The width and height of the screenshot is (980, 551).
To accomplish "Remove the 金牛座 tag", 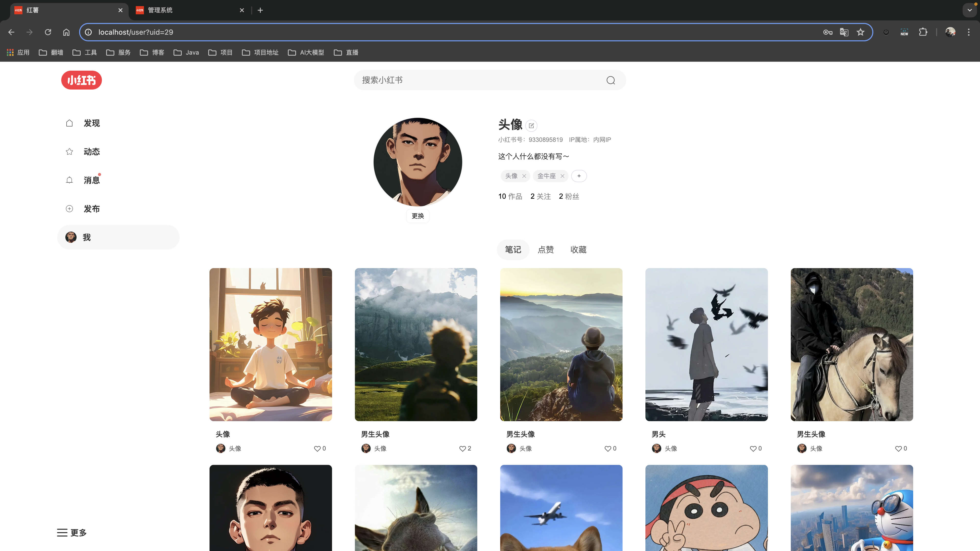I will [562, 176].
